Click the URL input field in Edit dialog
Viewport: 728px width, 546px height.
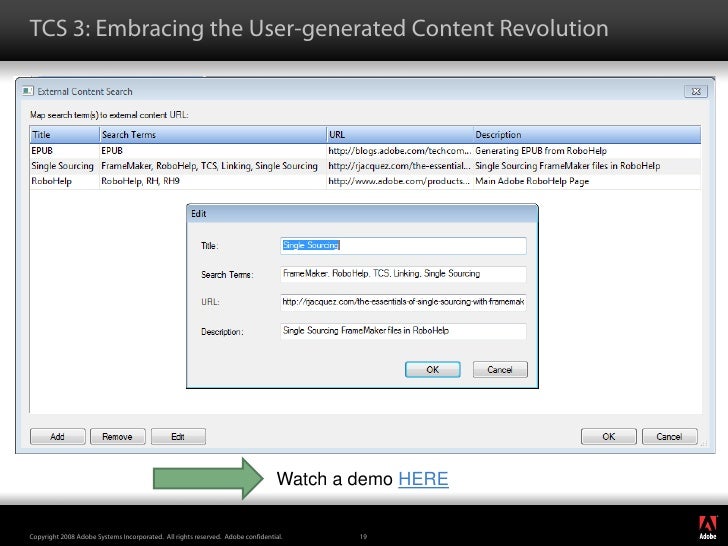[403, 302]
